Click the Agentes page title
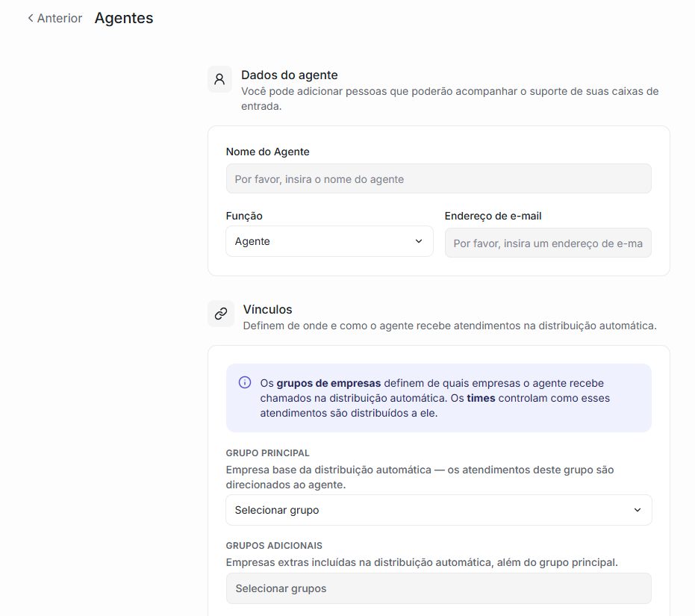The height and width of the screenshot is (616, 695). tap(124, 18)
